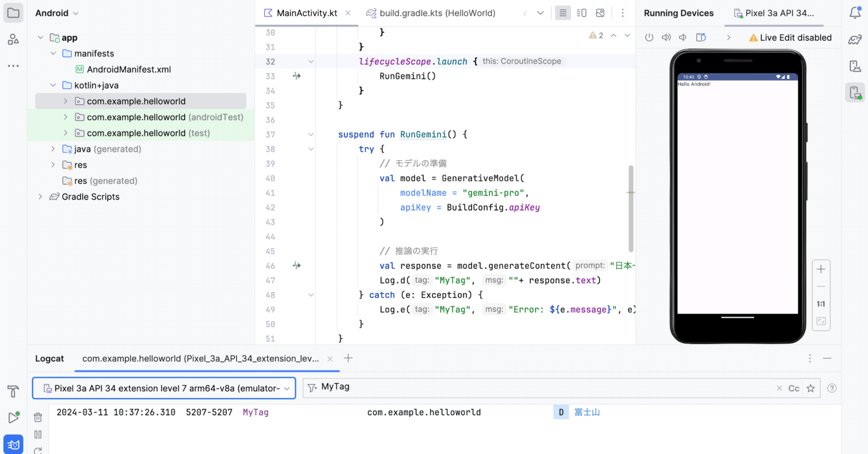This screenshot has height=454, width=868.
Task: Select the Running Devices tab
Action: tap(679, 13)
